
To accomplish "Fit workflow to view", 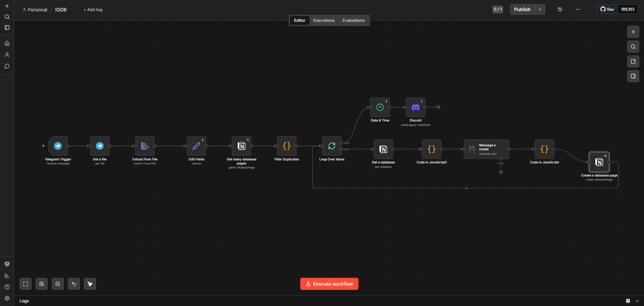I will 26,284.
